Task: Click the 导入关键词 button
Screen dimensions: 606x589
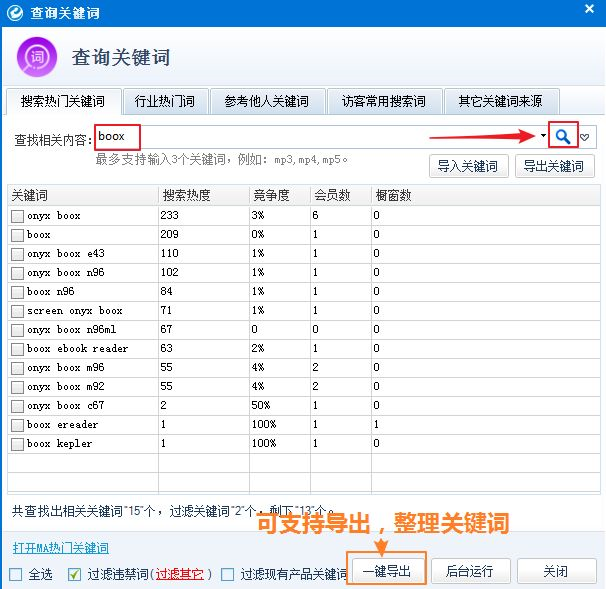Action: (468, 167)
